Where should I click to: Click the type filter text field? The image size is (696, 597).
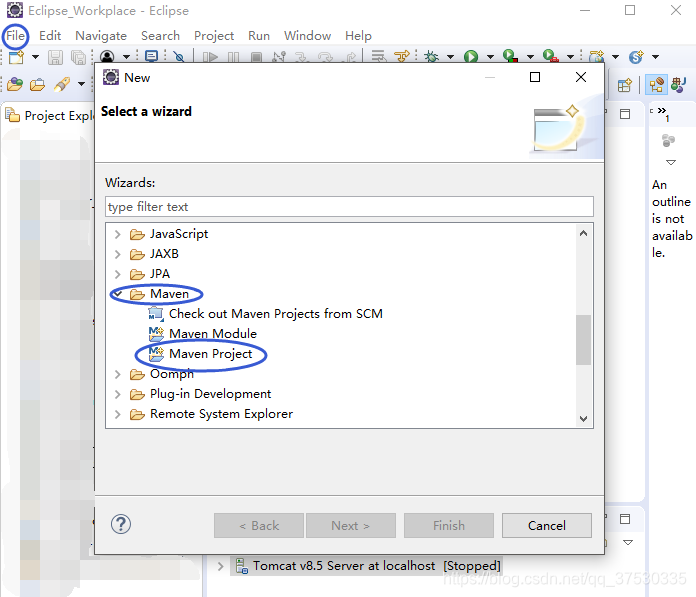coord(349,207)
